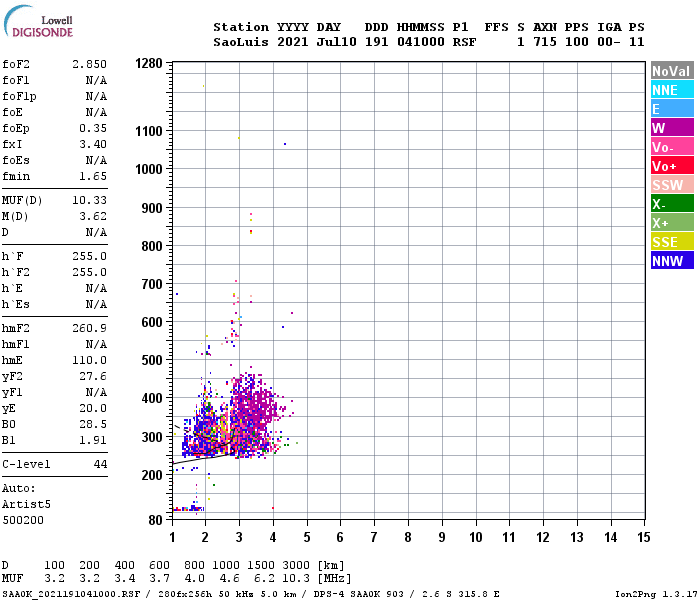
Task: Click the 1100 km axis label
Action: (x=149, y=131)
